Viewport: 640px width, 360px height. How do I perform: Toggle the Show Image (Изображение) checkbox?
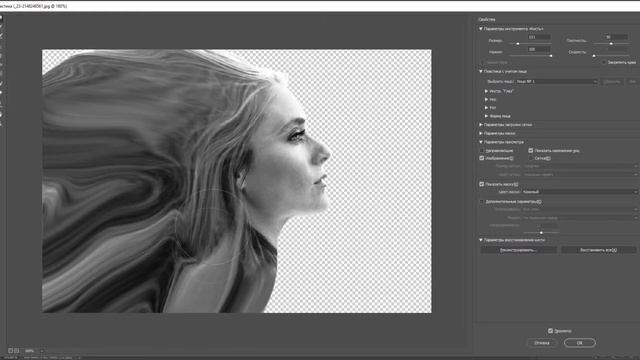coord(482,158)
